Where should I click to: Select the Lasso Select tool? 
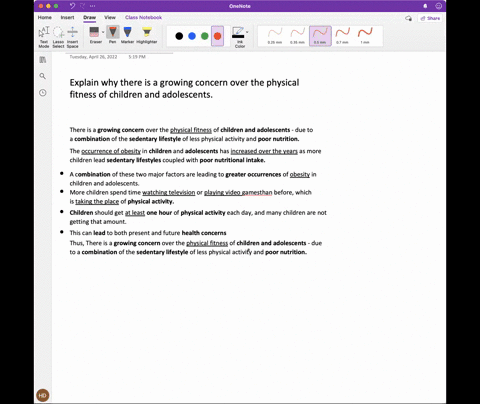(x=58, y=37)
